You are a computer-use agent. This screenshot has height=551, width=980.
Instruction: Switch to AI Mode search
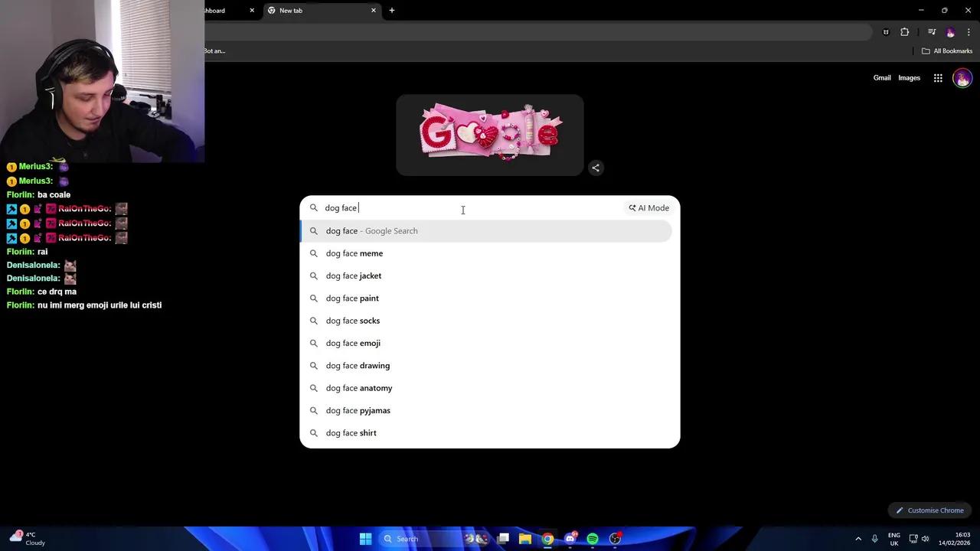(x=649, y=208)
